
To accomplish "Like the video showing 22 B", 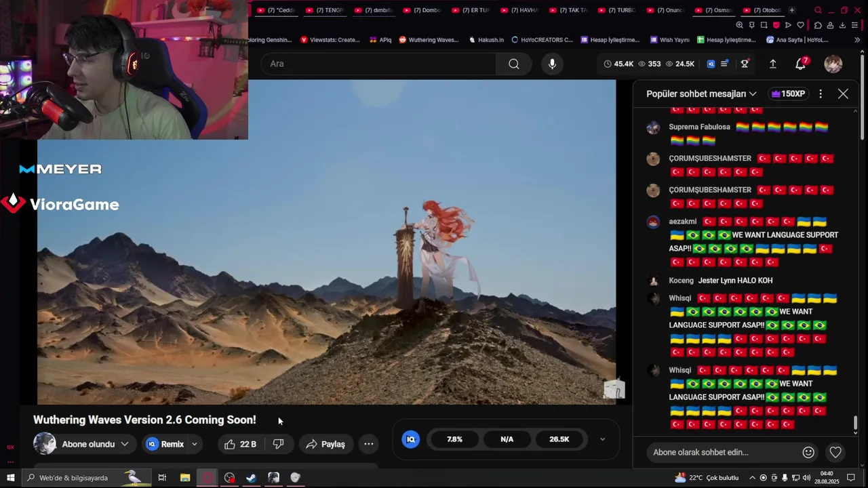I will 240,444.
